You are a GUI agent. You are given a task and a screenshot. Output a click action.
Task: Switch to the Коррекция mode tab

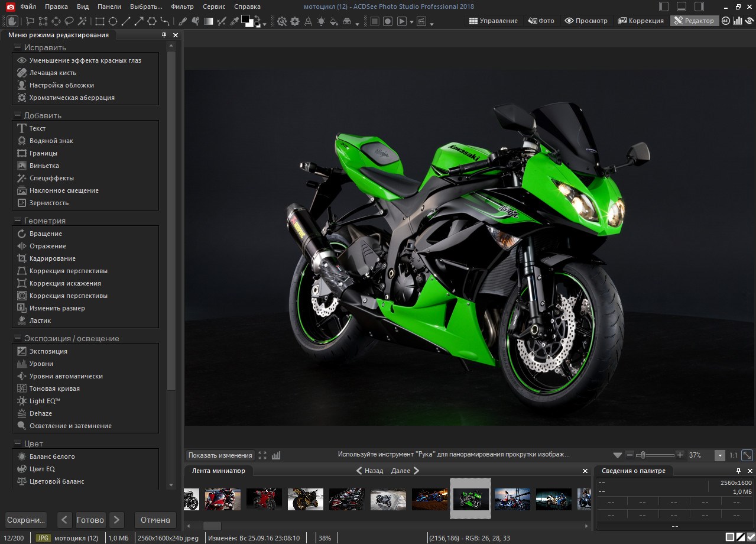point(641,21)
